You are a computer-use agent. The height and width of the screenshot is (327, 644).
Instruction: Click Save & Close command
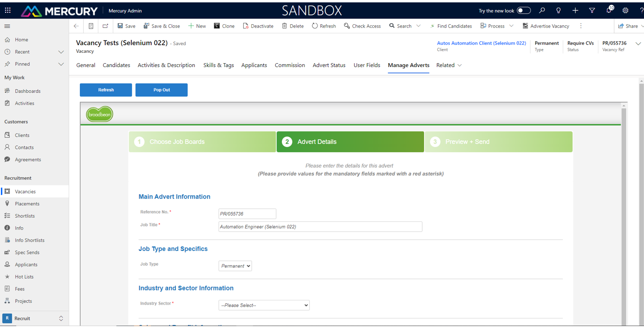point(162,26)
